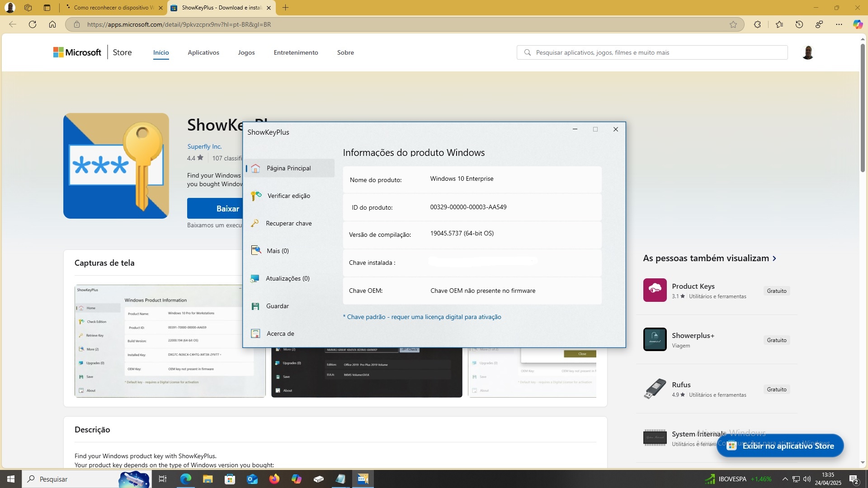Open Edge vertical tabs actions menu
This screenshot has height=488, width=868.
(47, 8)
